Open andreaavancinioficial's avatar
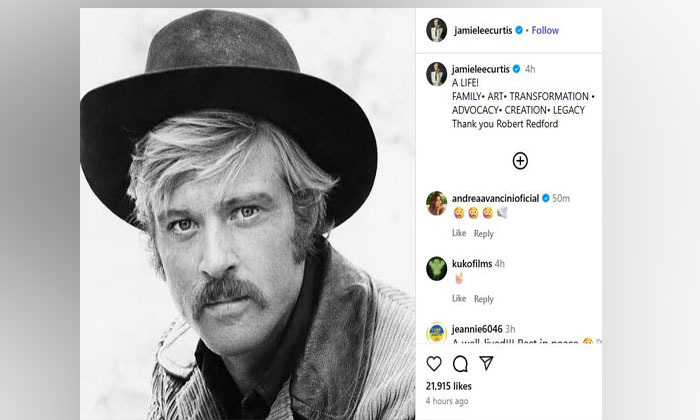The image size is (700, 420). [x=436, y=201]
